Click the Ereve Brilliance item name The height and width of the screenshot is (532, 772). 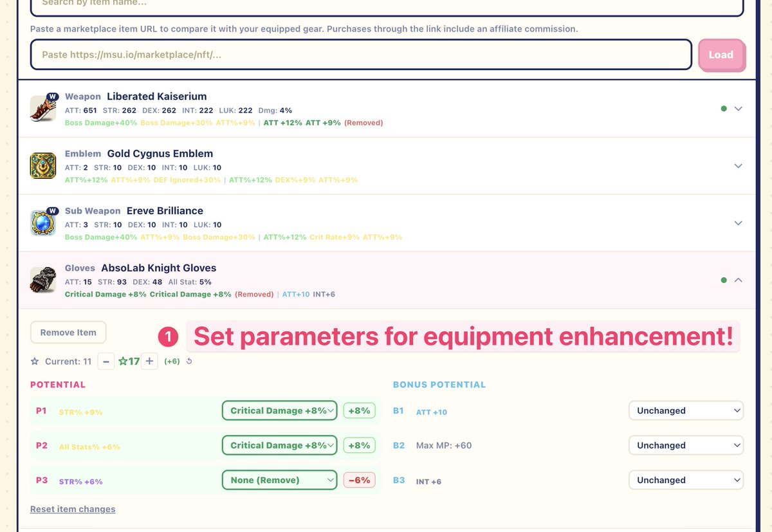165,211
